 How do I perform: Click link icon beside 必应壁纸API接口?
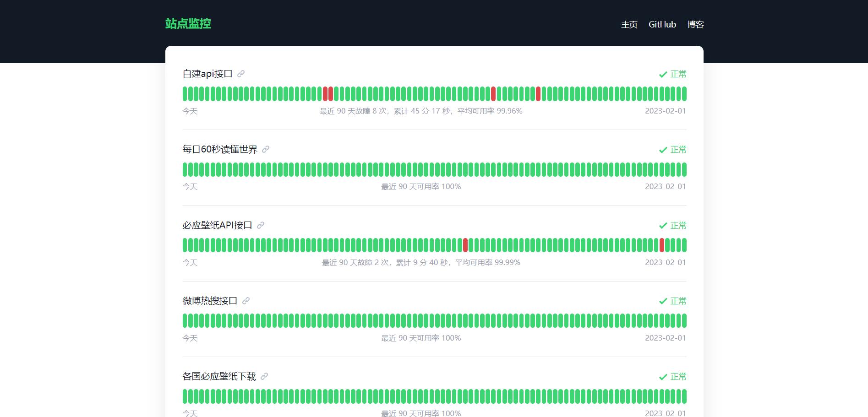tap(261, 225)
